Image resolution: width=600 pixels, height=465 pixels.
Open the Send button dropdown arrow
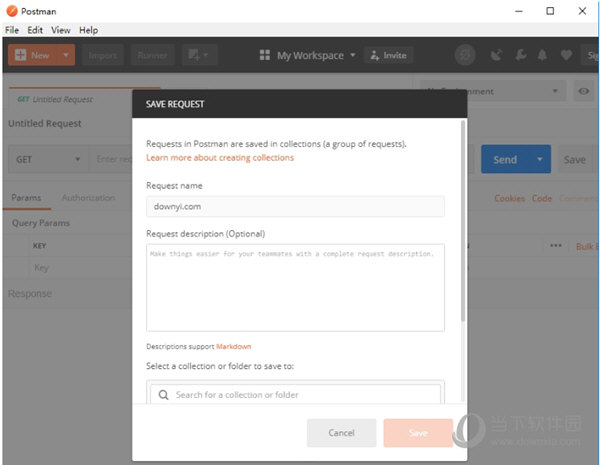coord(540,159)
